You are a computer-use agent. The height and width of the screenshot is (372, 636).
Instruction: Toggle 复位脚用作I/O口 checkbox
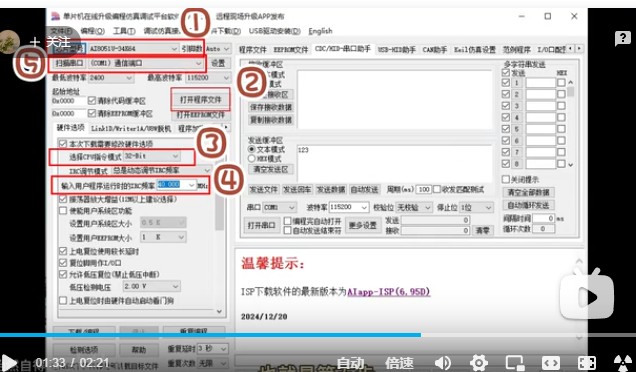point(63,263)
